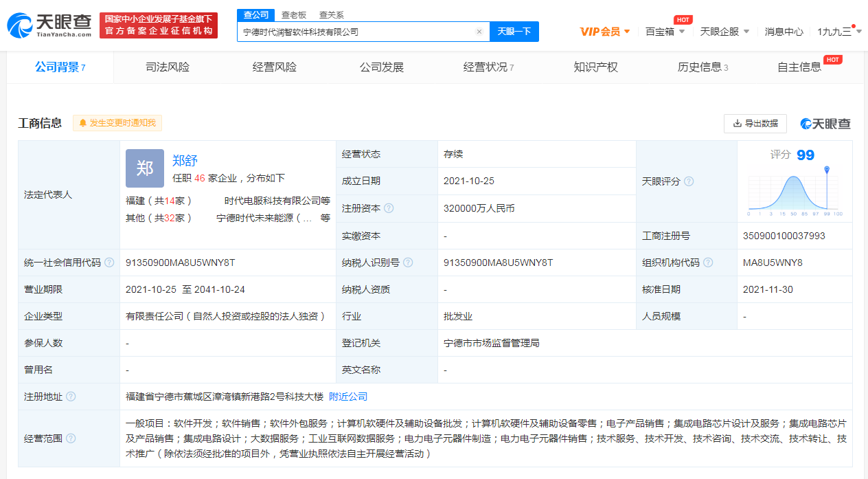Click unified credit code 91350900MA8U5WNY8T value
This screenshot has height=479, width=868.
pos(180,263)
